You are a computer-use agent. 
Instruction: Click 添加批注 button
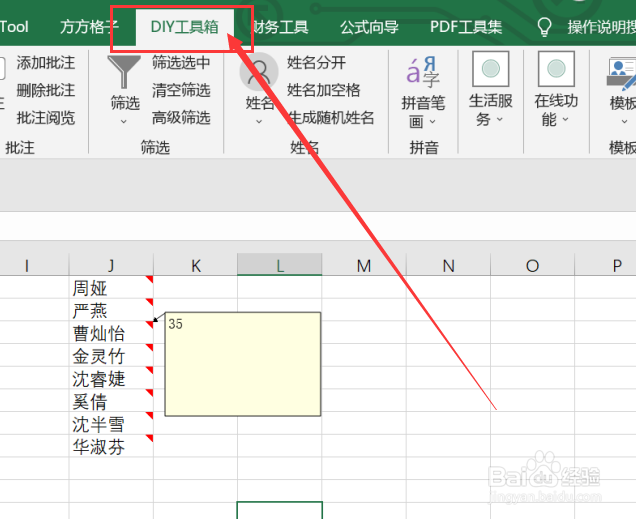46,63
